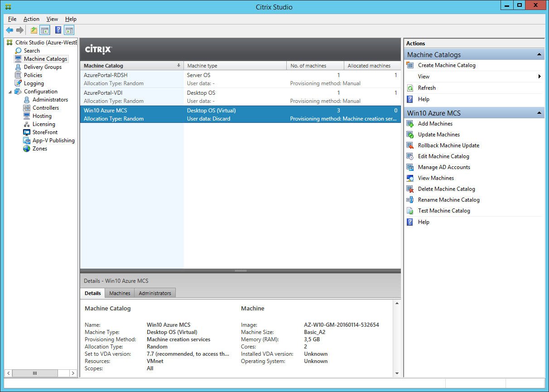
Task: Click Update Machines action
Action: tap(438, 135)
